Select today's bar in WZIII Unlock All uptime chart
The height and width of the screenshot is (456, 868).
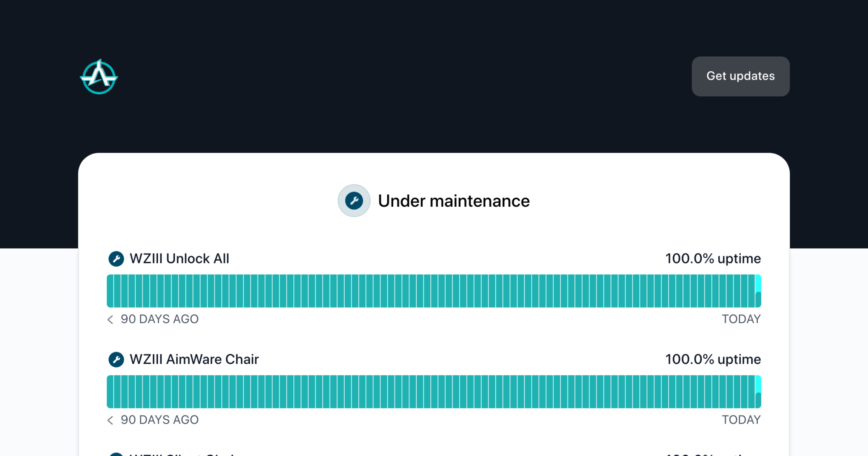(x=758, y=291)
